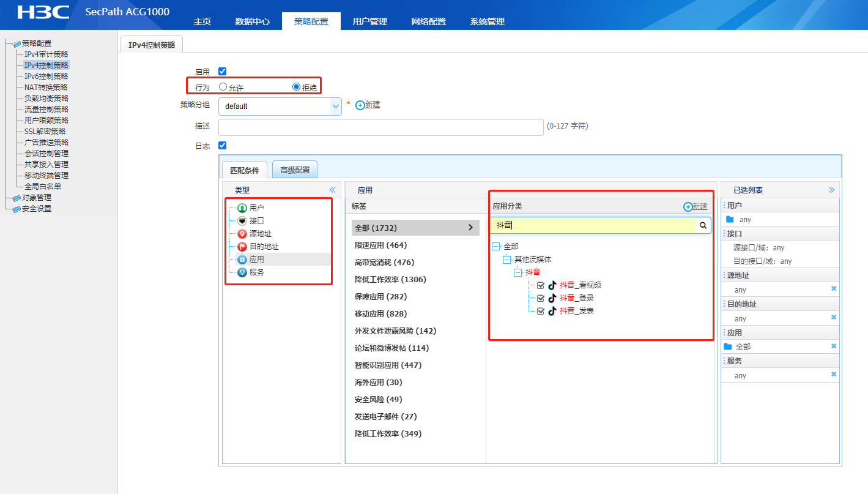Click the 服务 type icon
The height and width of the screenshot is (494, 868).
tap(242, 272)
